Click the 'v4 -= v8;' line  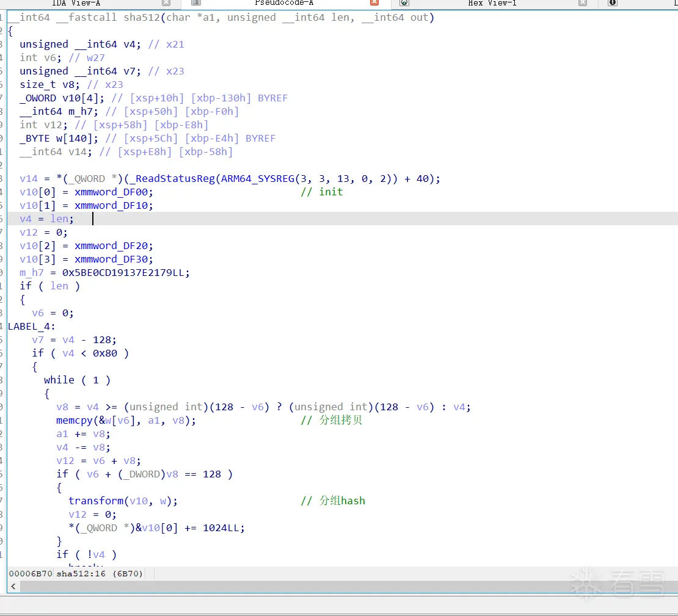(84, 447)
